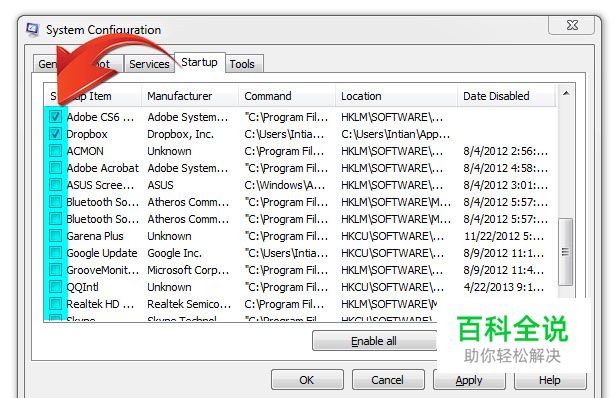Sort by Location column header
The height and width of the screenshot is (398, 616).
[396, 96]
